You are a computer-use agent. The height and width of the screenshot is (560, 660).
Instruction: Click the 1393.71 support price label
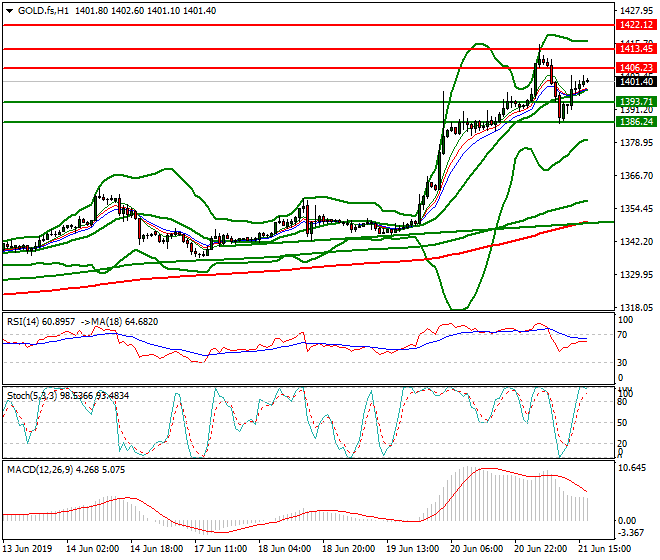(636, 102)
